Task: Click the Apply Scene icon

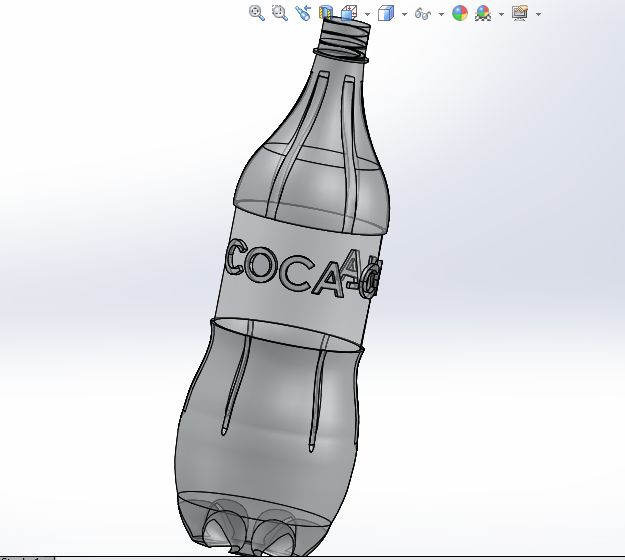Action: tap(483, 13)
